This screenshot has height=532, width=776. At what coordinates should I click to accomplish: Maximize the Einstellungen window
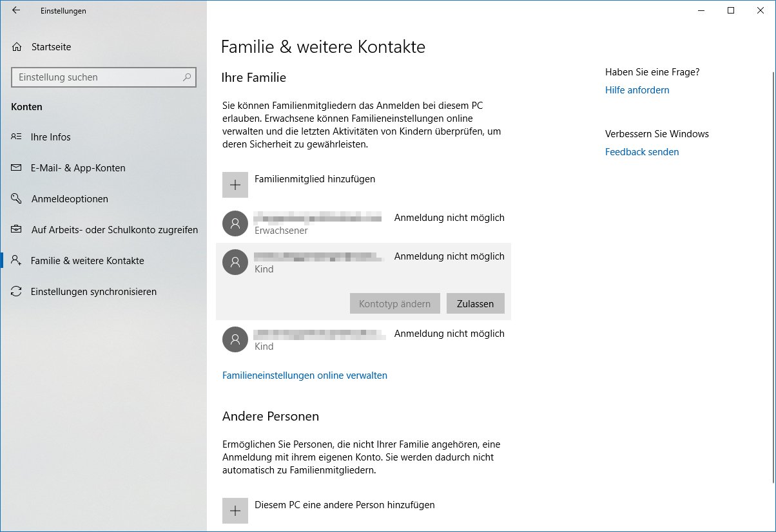coord(731,10)
